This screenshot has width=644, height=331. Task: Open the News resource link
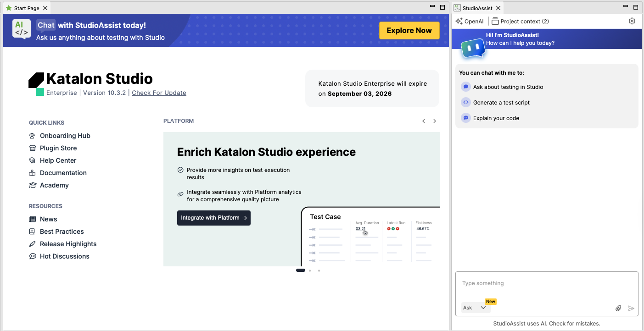[49, 219]
